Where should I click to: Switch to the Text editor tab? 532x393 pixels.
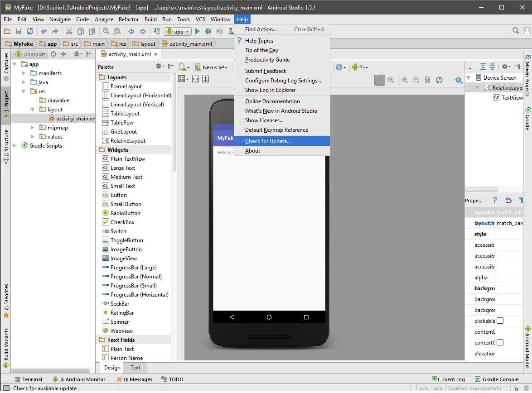click(135, 368)
